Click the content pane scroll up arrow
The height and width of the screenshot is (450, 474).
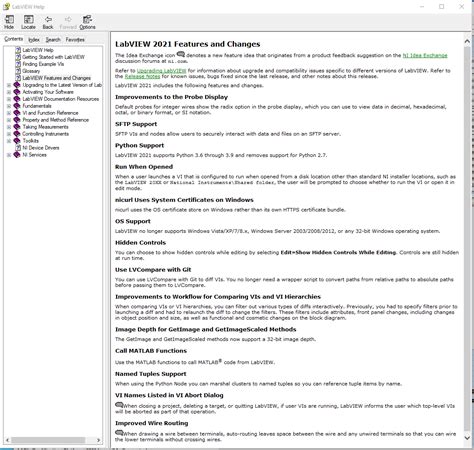[x=467, y=41]
